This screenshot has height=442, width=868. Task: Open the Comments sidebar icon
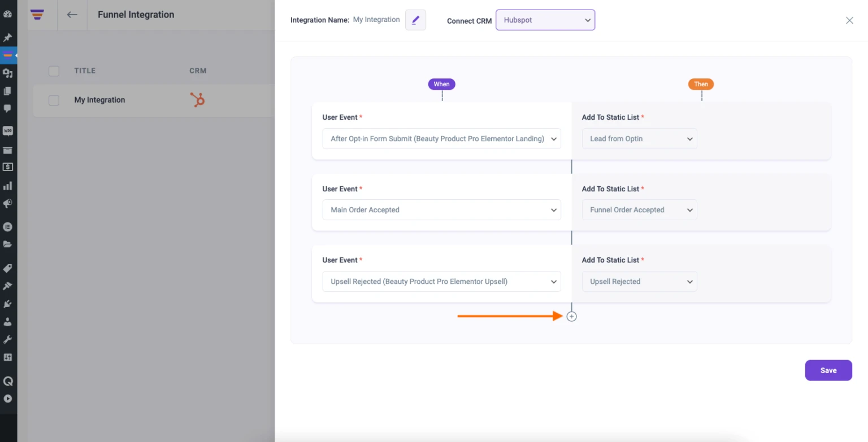(x=8, y=108)
